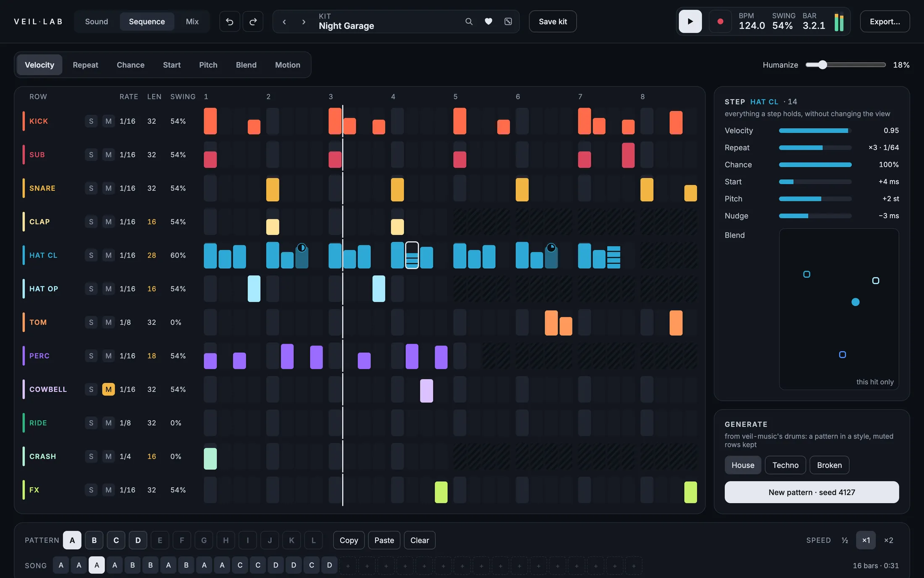Mute the PERC row
Viewport: 924px width, 578px height.
(108, 356)
